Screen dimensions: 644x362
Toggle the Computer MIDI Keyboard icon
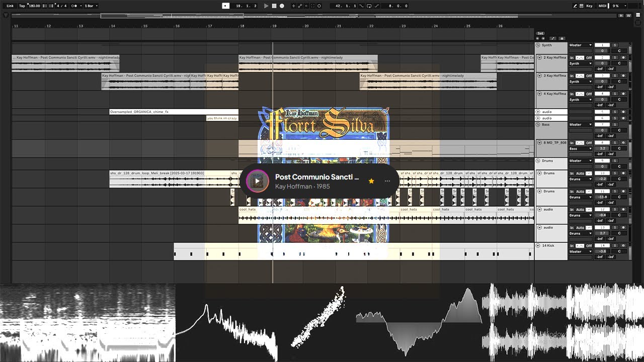[582, 6]
